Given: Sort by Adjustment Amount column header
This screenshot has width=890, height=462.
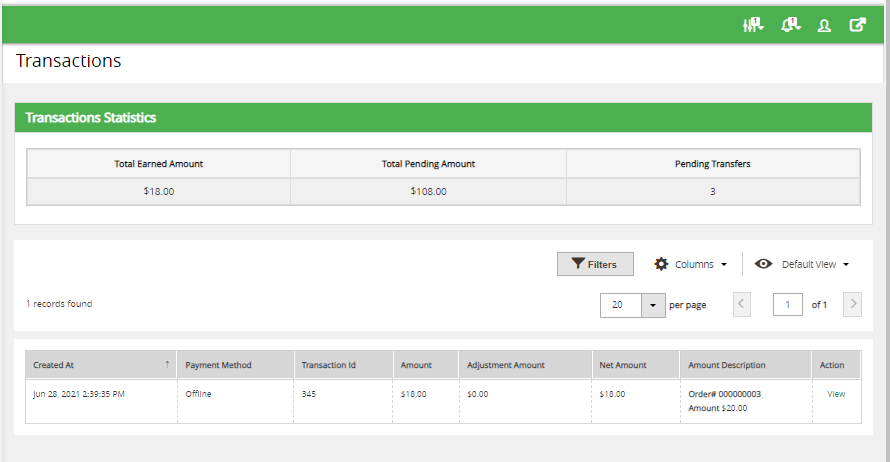Looking at the screenshot, I should (x=505, y=365).
